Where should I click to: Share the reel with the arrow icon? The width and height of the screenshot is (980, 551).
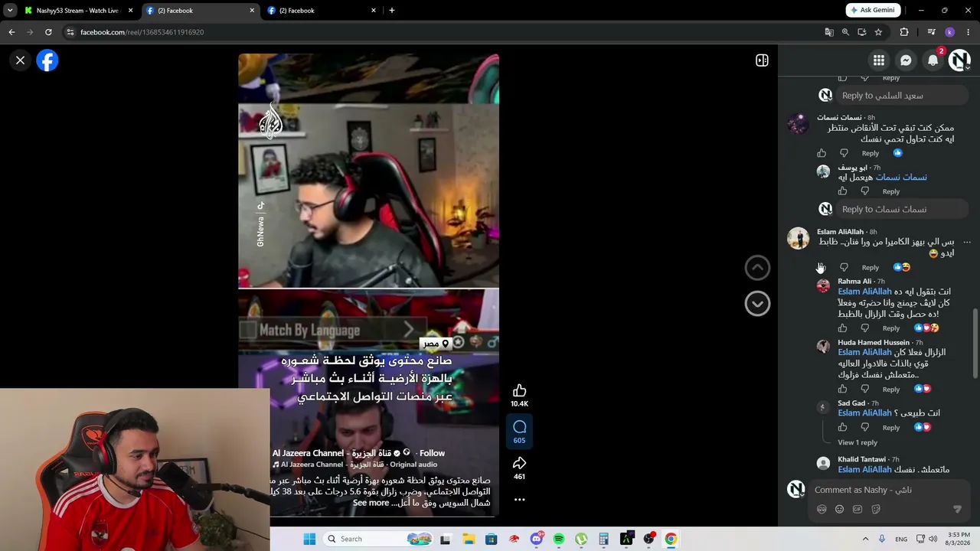tap(519, 463)
